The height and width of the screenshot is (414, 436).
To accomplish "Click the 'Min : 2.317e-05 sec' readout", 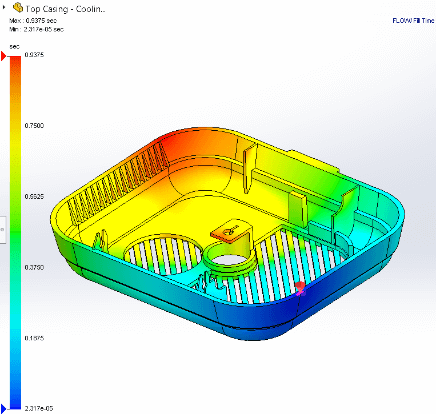I will (x=36, y=29).
